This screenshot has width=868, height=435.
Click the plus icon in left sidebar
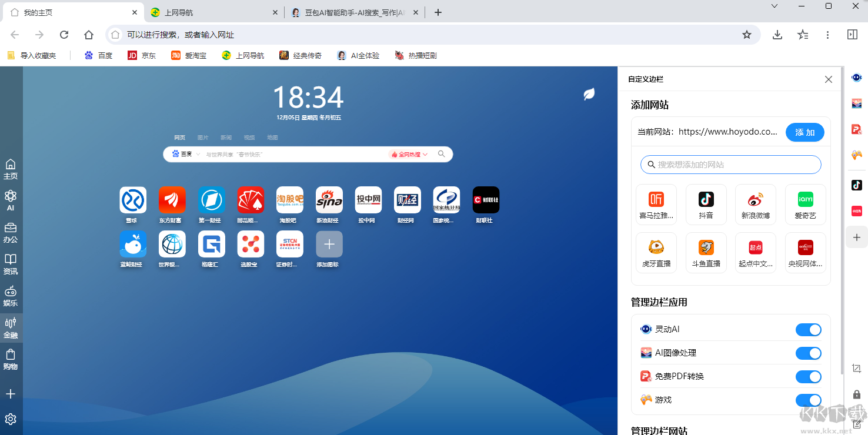click(x=11, y=394)
